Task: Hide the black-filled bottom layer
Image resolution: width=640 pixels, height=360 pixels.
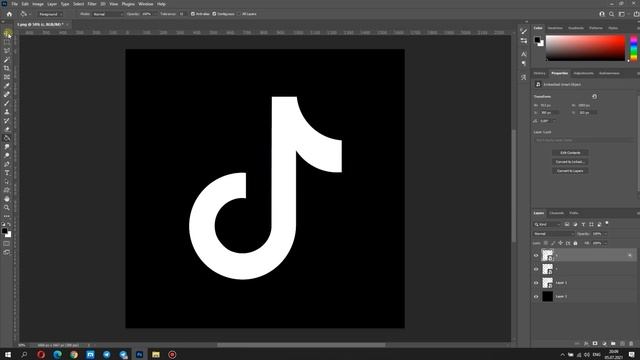Action: click(x=536, y=297)
